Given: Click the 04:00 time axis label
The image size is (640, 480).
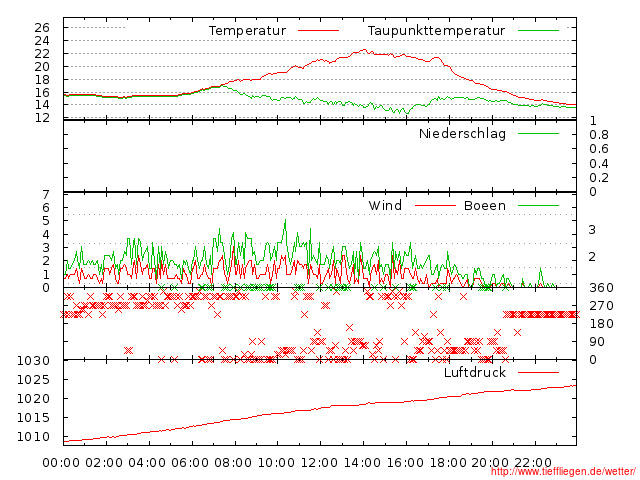Looking at the screenshot, I should [x=147, y=463].
